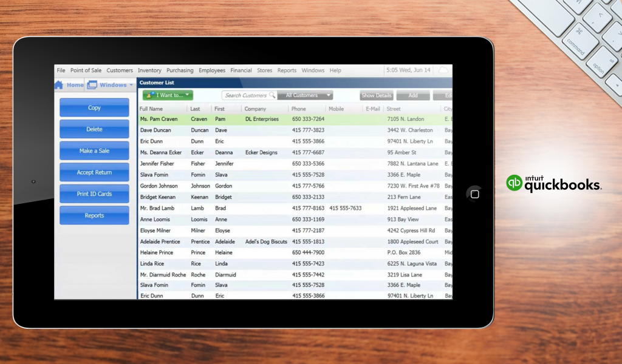Click the people icon on I Want to
The image size is (622, 364).
point(149,95)
